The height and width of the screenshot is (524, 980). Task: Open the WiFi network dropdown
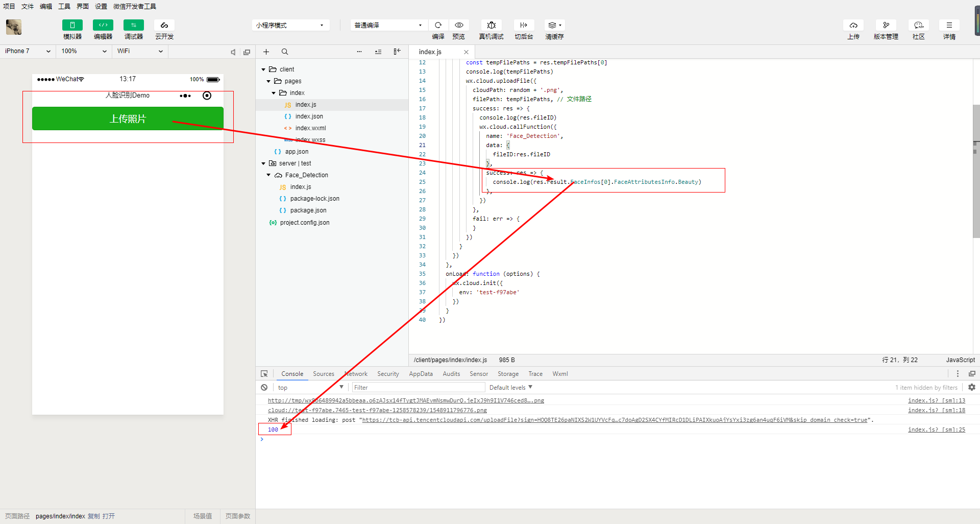coord(140,51)
